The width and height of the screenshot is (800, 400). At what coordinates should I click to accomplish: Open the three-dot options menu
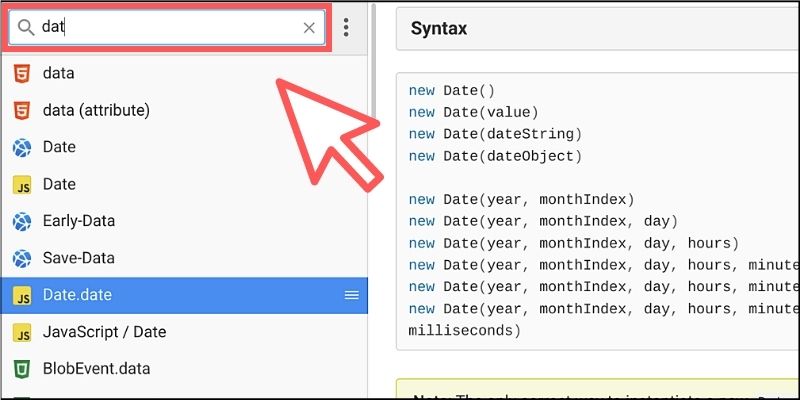click(346, 27)
